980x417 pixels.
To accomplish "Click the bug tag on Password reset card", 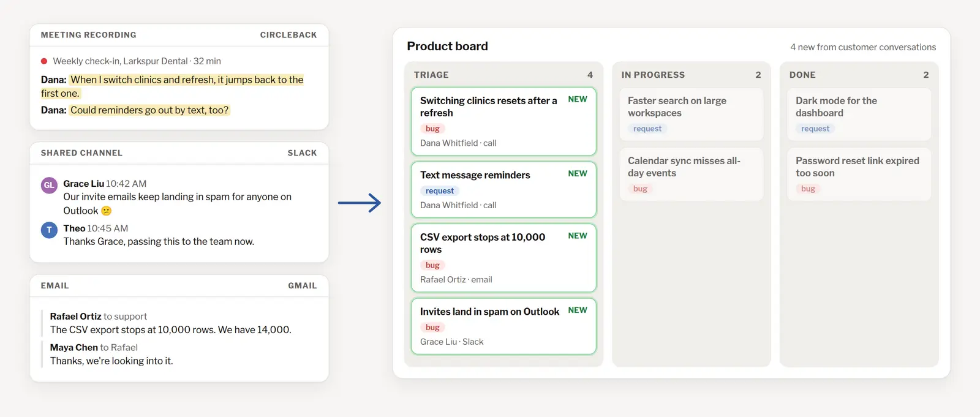I will [808, 189].
